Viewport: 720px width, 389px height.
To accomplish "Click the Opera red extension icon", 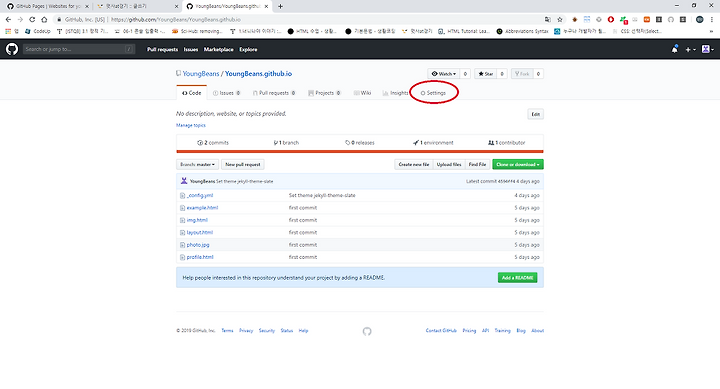I will pyautogui.click(x=611, y=19).
